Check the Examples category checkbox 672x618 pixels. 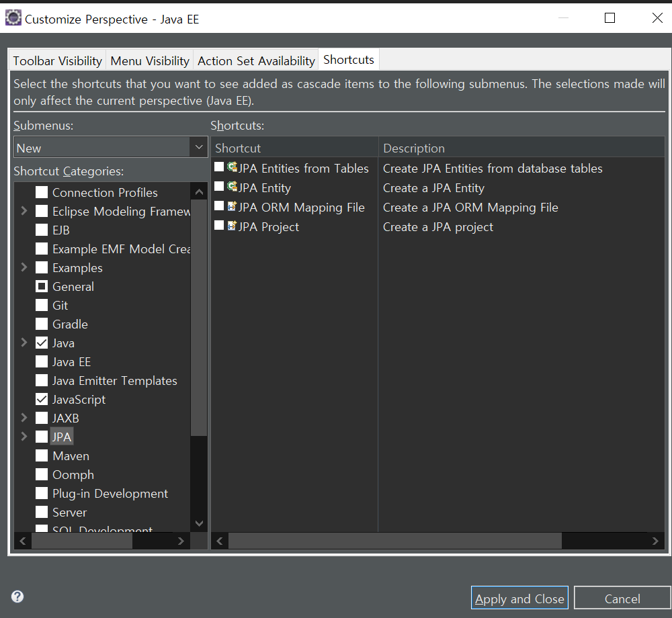[42, 267]
